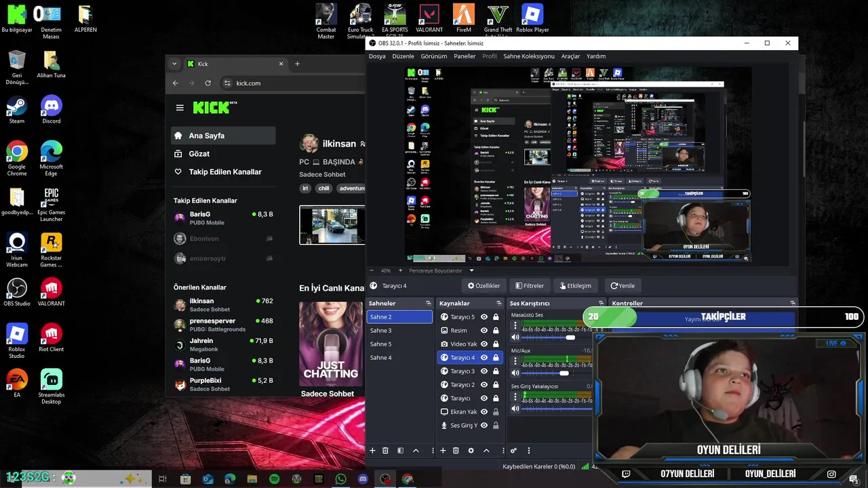Move source up with arrow in Kaynaklar toolbar
Image resolution: width=868 pixels, height=488 pixels.
(486, 451)
